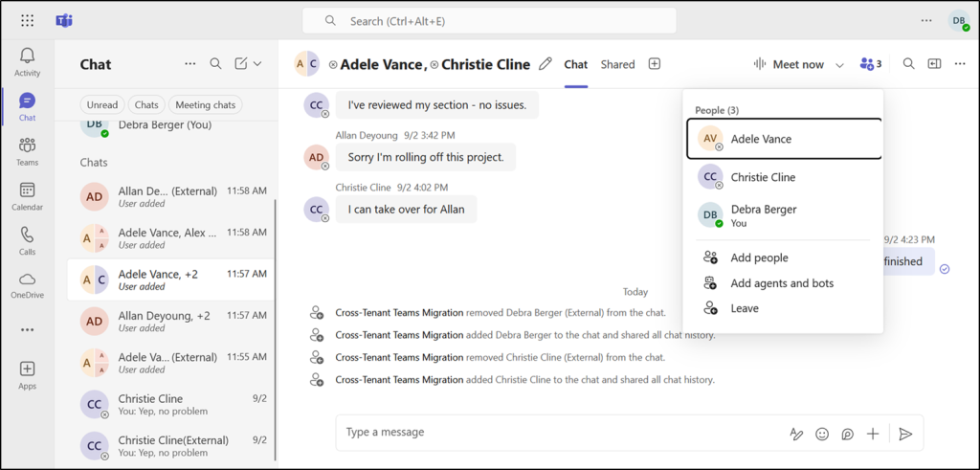Select Debra Berger in People list
Screen dimensions: 980x470
784,215
